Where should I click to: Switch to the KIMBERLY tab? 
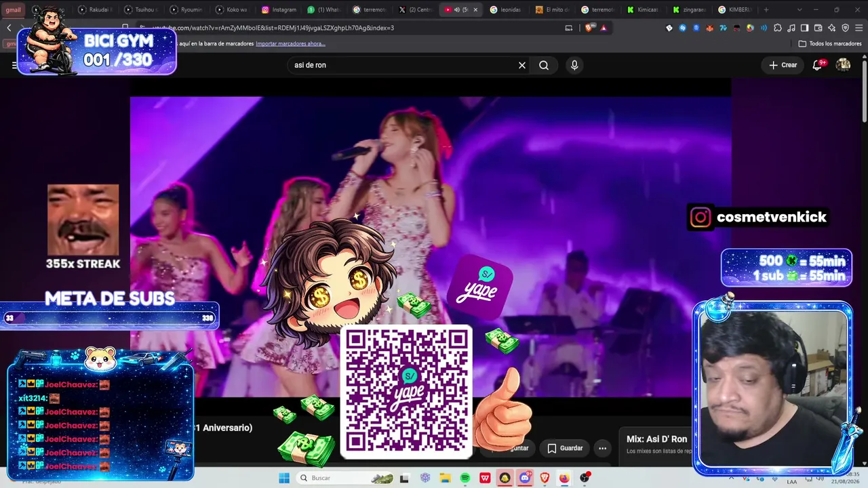[x=736, y=9]
